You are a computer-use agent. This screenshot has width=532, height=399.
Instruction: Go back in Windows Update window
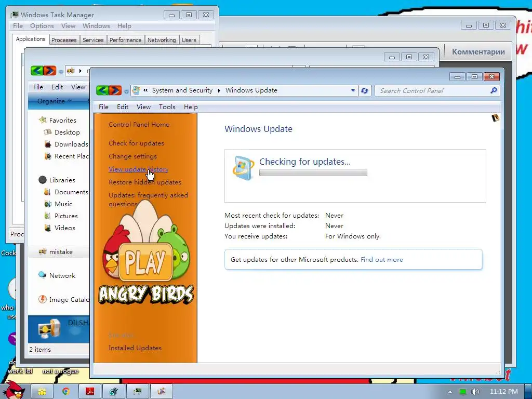point(103,90)
